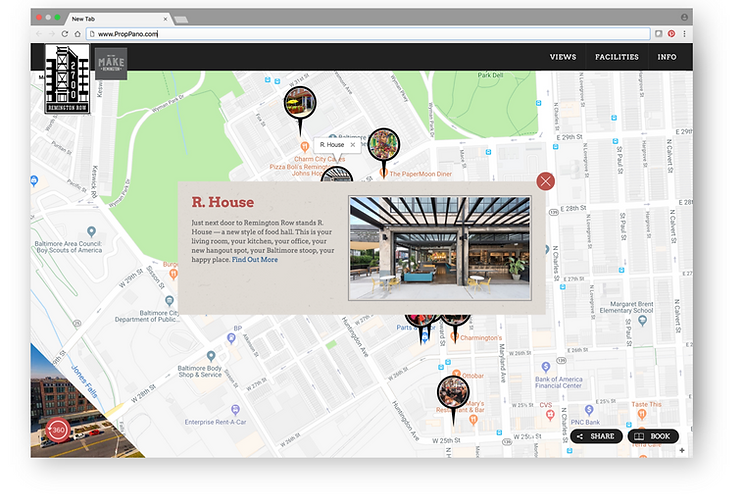The height and width of the screenshot is (504, 743).
Task: Click Enterprise Rent-A-Car marker
Action: (x=235, y=410)
